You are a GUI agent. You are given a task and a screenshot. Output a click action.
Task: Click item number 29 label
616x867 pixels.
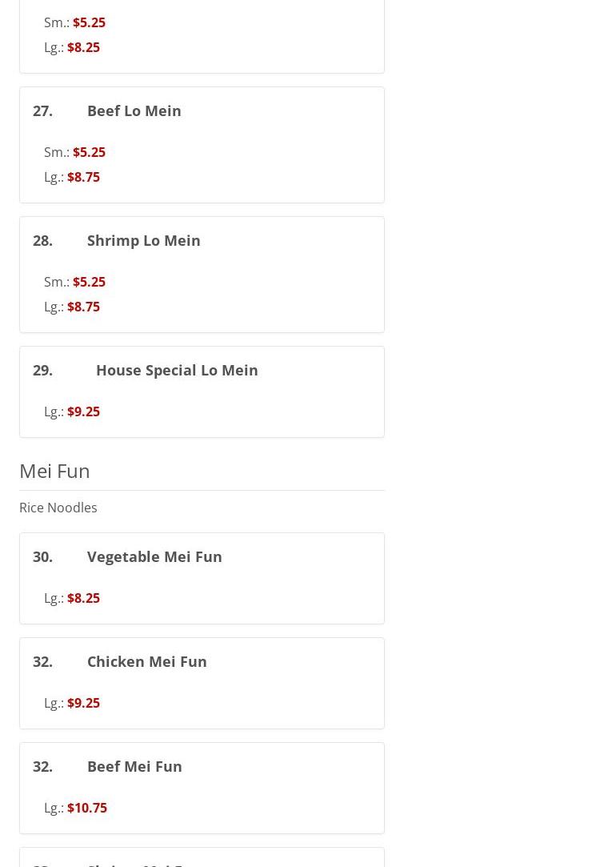tap(42, 370)
